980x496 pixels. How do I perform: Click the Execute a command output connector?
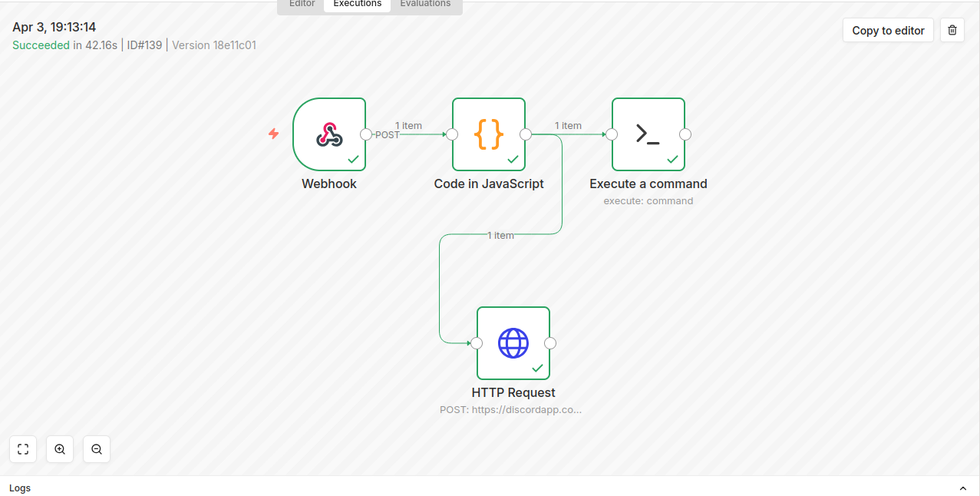pyautogui.click(x=685, y=134)
